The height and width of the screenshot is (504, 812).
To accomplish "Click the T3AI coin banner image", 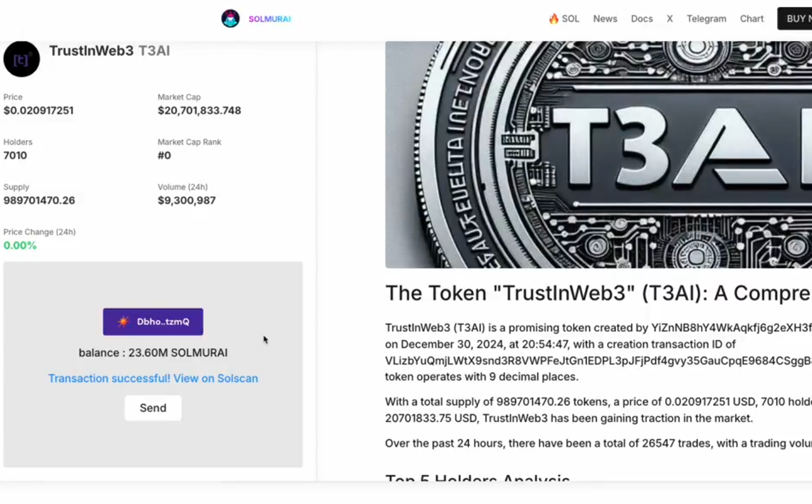I will [598, 154].
